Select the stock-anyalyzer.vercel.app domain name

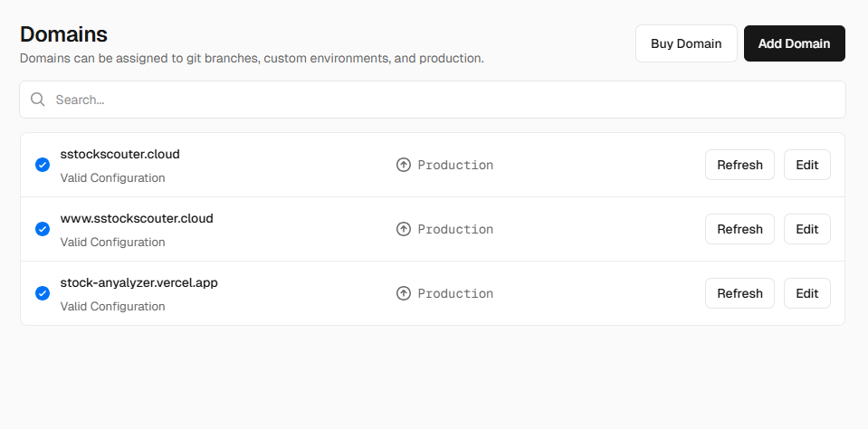pos(139,282)
